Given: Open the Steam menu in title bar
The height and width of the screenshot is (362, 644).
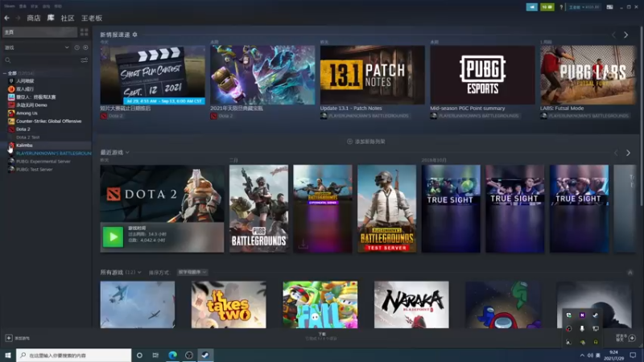Looking at the screenshot, I should tap(10, 6).
